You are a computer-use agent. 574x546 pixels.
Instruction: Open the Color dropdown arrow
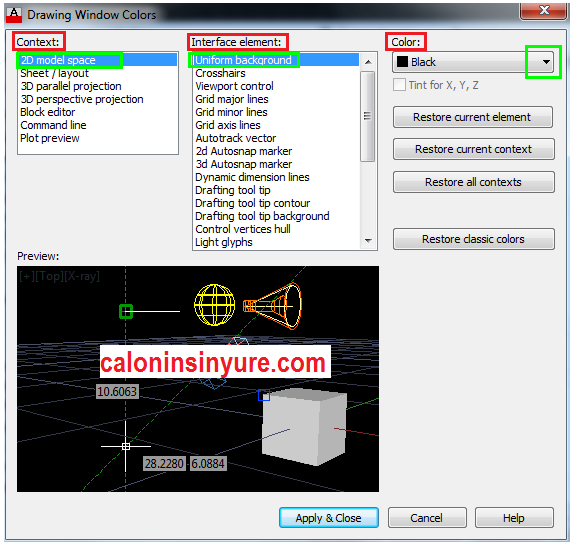point(546,62)
